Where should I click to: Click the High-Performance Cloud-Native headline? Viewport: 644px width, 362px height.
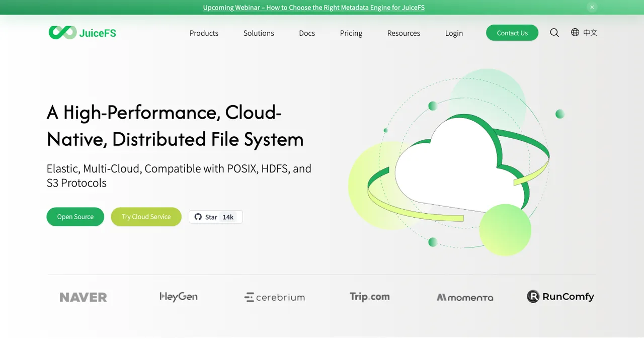pyautogui.click(x=175, y=126)
